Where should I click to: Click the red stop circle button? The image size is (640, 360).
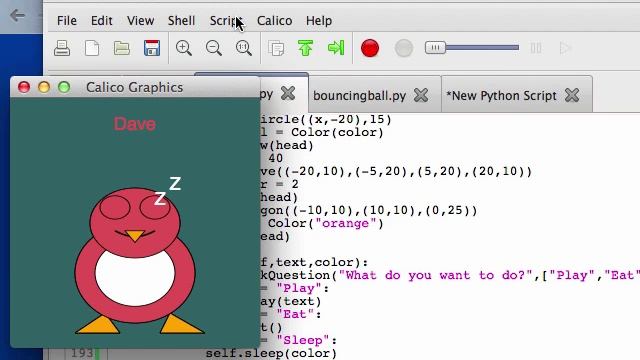370,48
